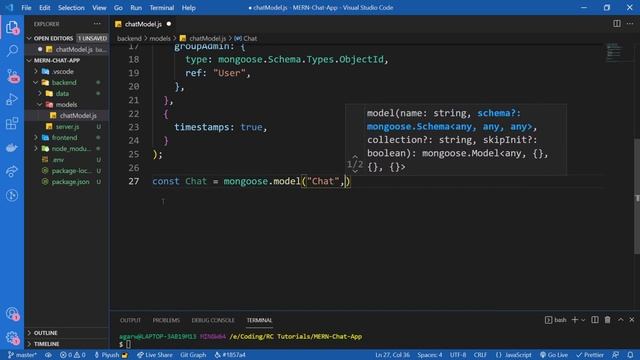Split the editor to the right
640x360 pixels.
(617, 24)
